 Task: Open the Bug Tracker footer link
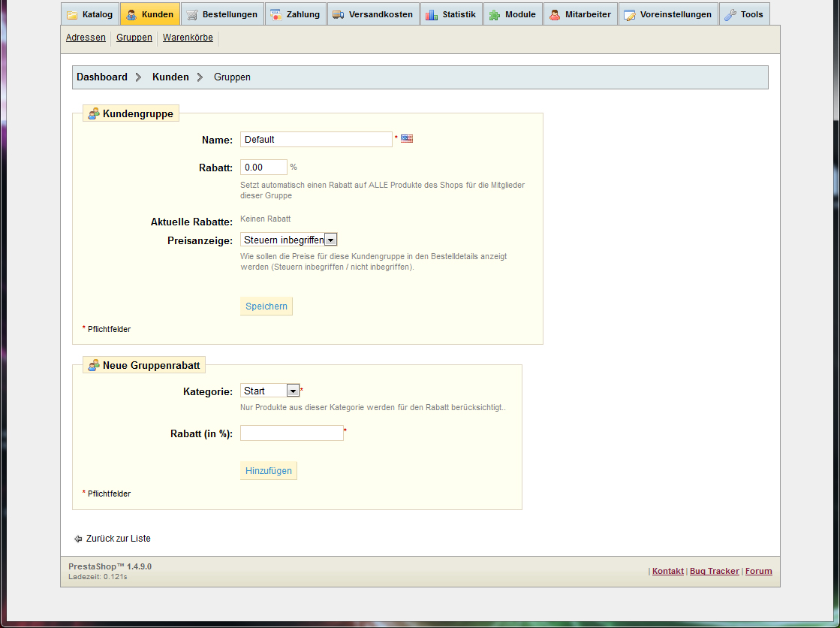click(x=714, y=571)
